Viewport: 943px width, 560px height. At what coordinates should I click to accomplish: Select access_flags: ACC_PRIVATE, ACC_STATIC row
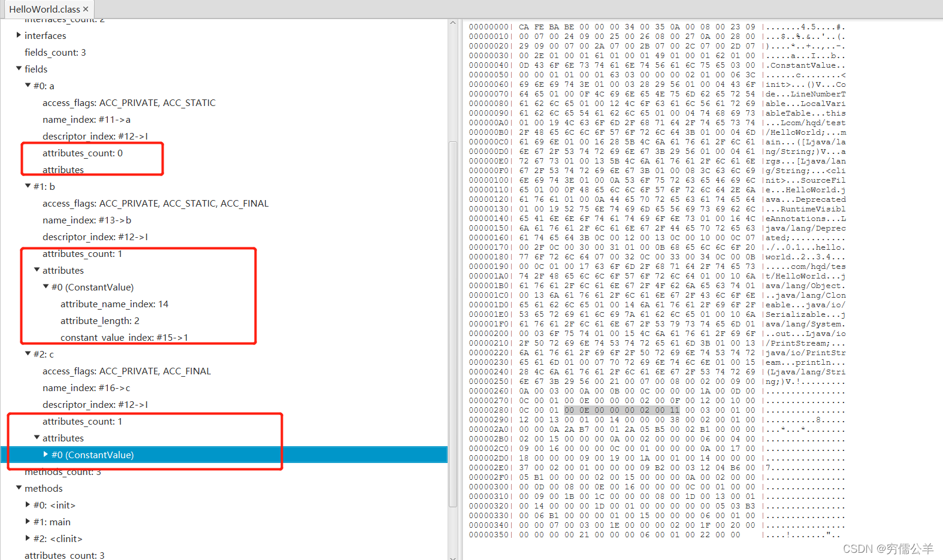click(129, 102)
